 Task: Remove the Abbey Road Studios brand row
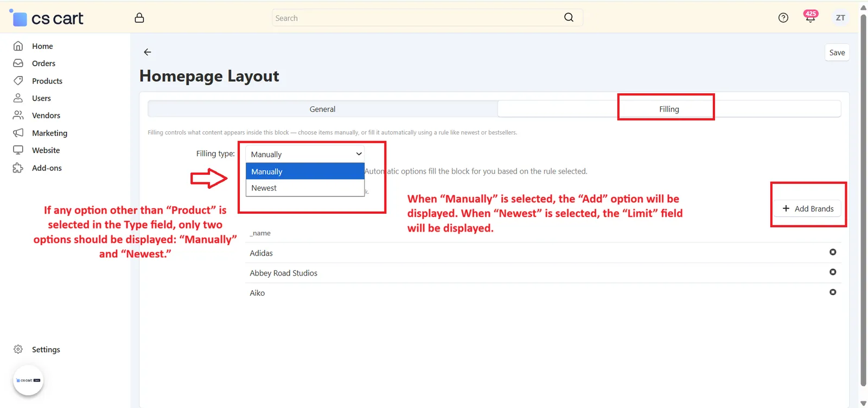833,272
